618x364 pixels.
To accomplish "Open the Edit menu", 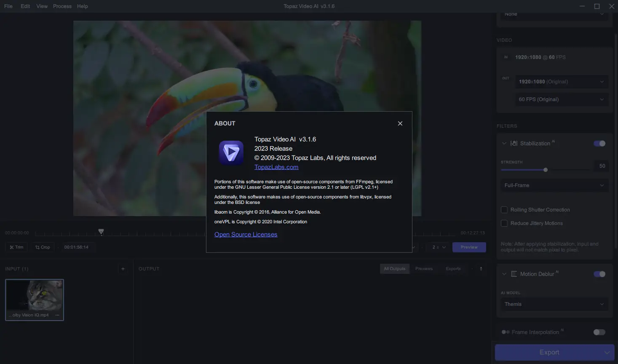I will [25, 6].
